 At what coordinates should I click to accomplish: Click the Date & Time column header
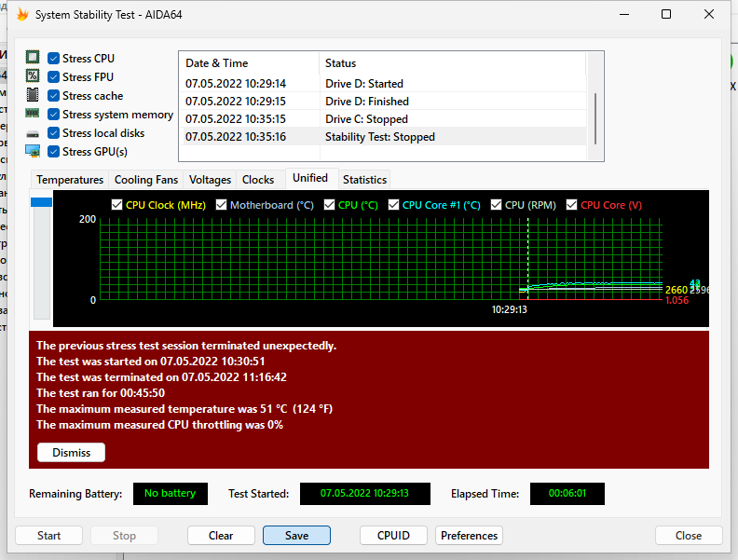point(249,63)
